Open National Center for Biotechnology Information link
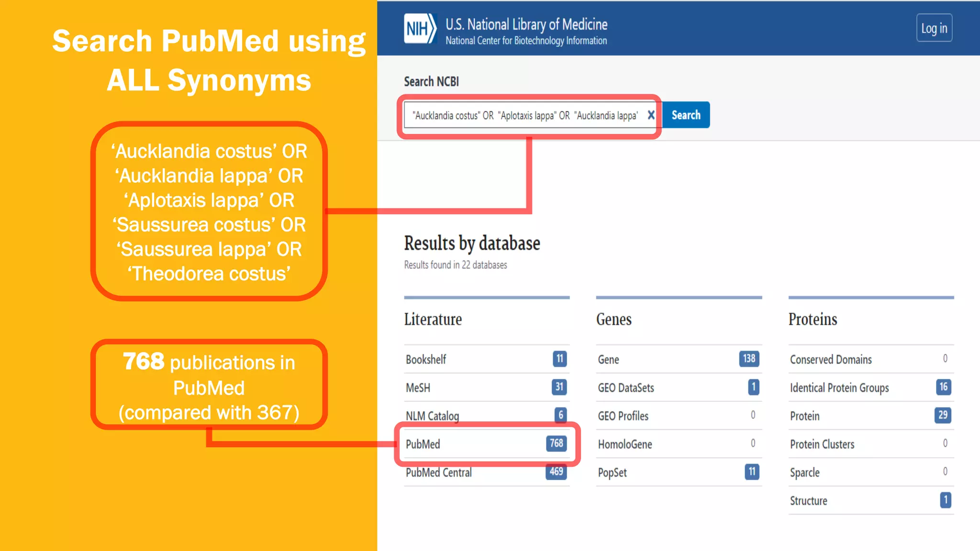 (526, 41)
